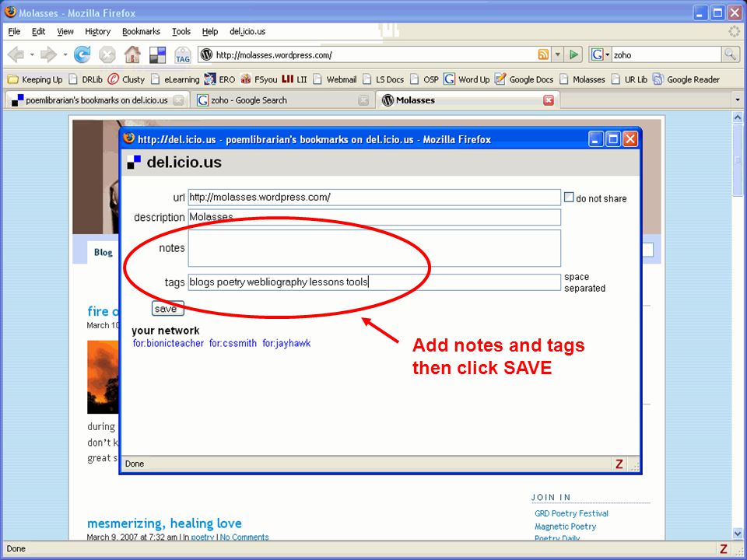Click the RSS feed icon in address bar

(x=543, y=54)
